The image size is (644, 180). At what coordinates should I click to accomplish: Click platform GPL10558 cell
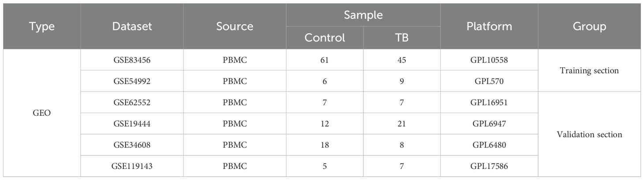click(489, 60)
